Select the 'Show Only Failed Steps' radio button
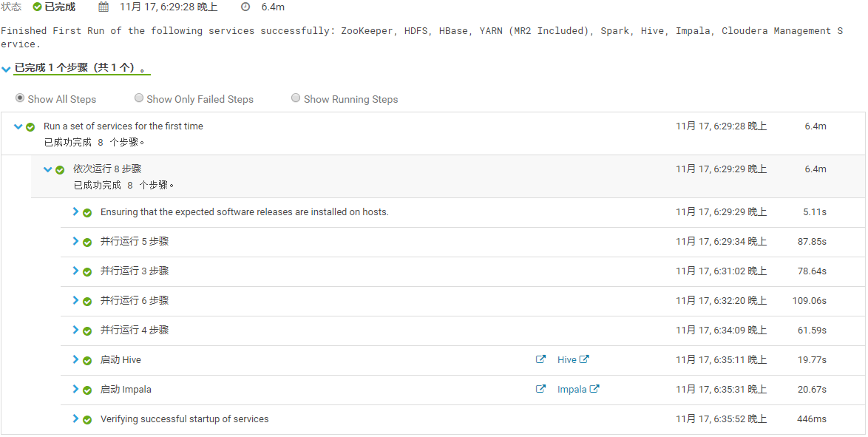Image resolution: width=868 pixels, height=437 pixels. click(139, 98)
